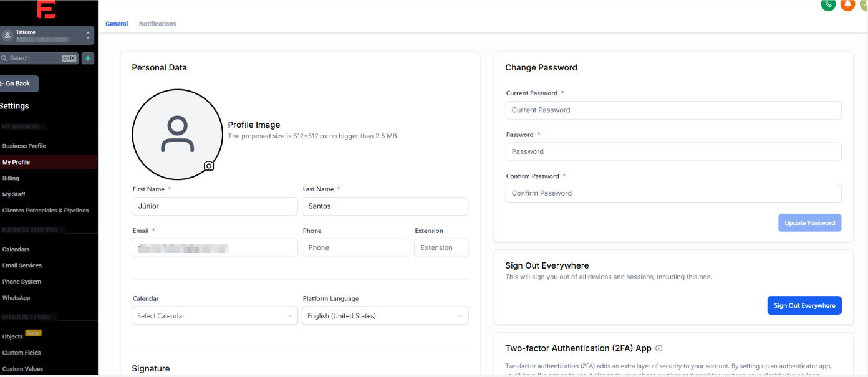The width and height of the screenshot is (868, 377).
Task: Click the First Name field
Action: click(215, 206)
